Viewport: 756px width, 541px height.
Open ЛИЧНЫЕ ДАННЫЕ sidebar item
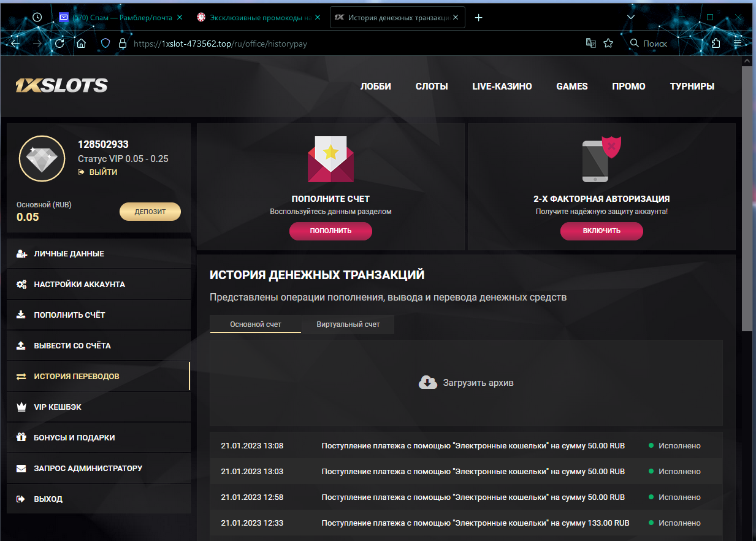(x=99, y=254)
